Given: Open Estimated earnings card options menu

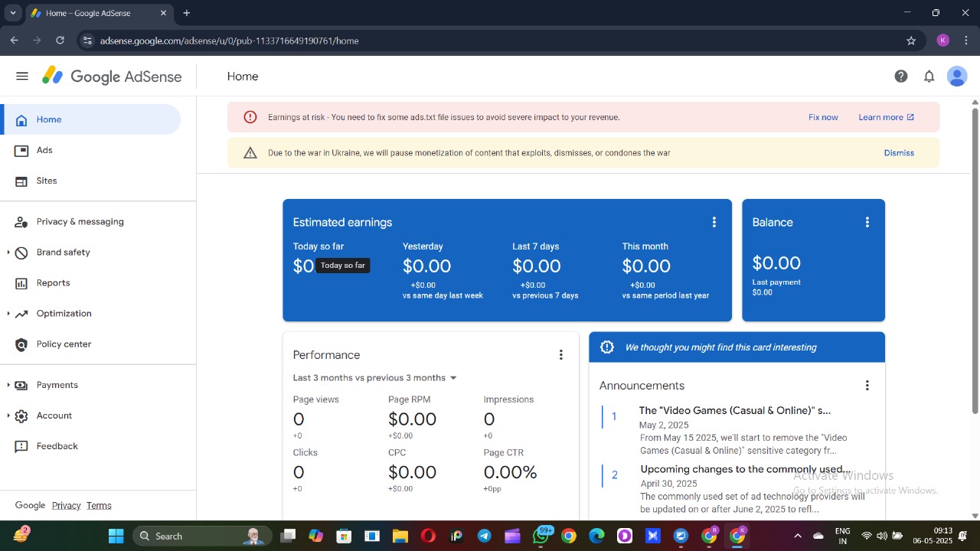Looking at the screenshot, I should pyautogui.click(x=714, y=222).
